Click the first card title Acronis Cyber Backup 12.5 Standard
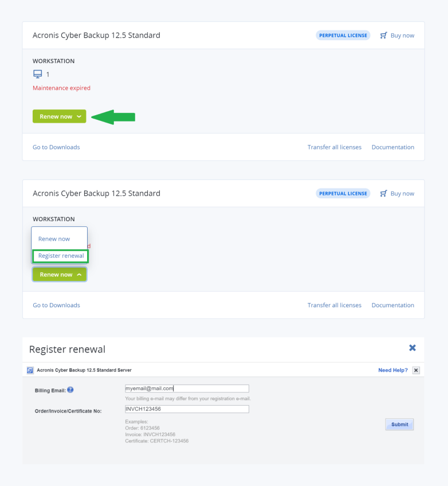 click(x=96, y=36)
